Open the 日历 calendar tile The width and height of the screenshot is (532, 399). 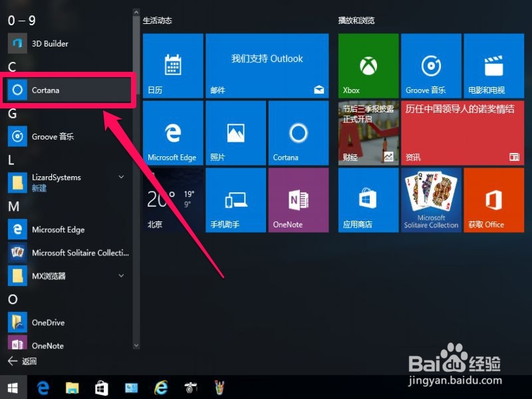(x=173, y=66)
